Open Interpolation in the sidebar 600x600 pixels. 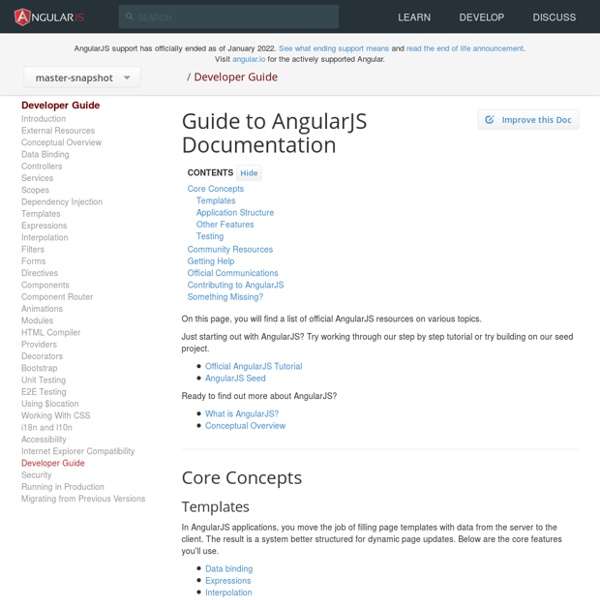(x=45, y=237)
